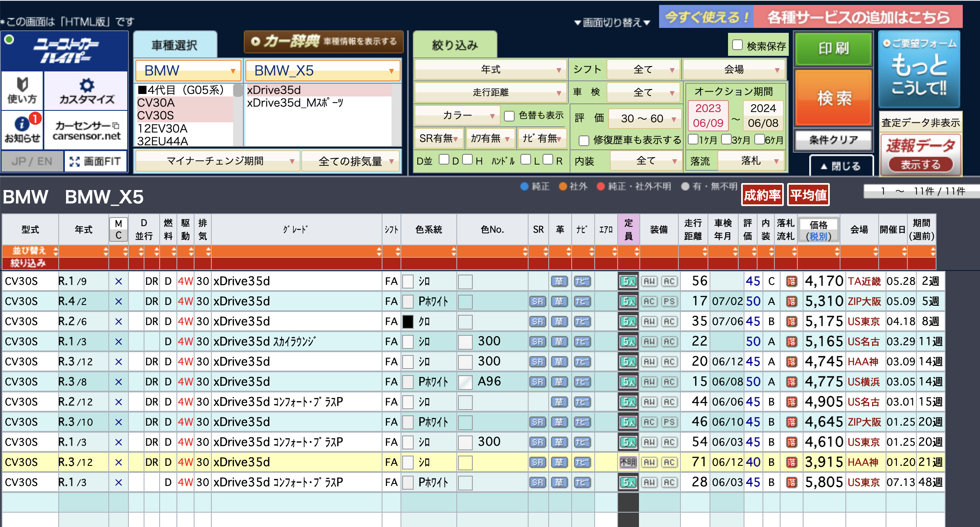Screen dimensions: 980x527
Task: Click the 5人 capacity icon in the TA近畿 row
Action: pyautogui.click(x=628, y=281)
